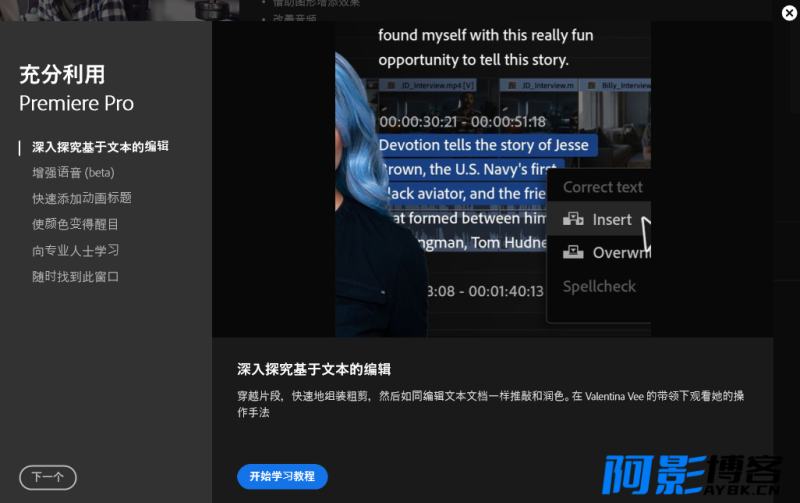The width and height of the screenshot is (800, 503).
Task: Click the text-based editing preview video
Action: (493, 179)
